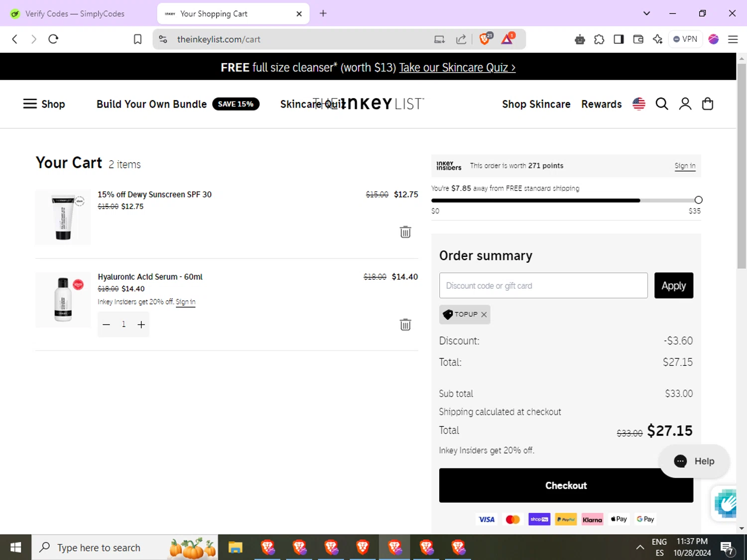
Task: Open the browser main menu
Action: click(x=733, y=39)
